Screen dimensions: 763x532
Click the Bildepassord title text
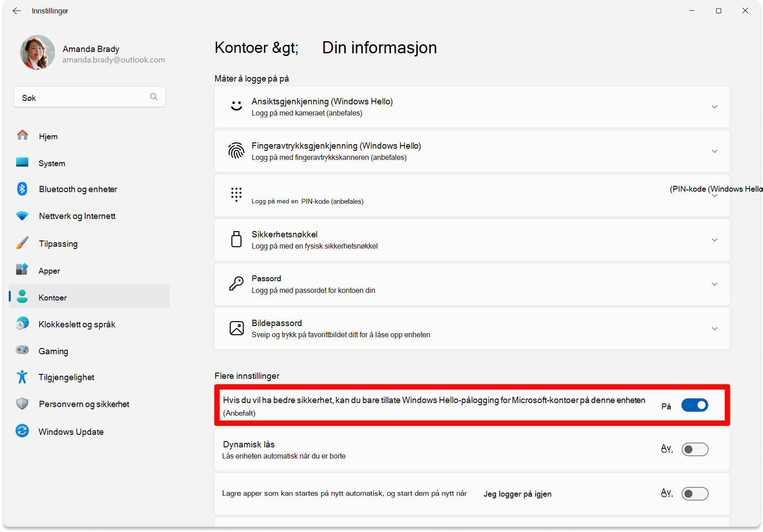pos(277,323)
